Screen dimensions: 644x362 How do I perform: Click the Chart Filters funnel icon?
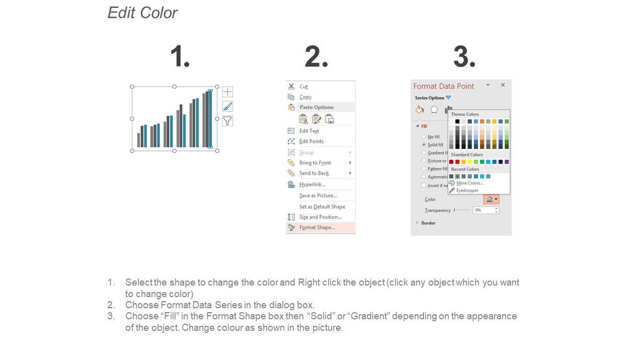pos(227,121)
